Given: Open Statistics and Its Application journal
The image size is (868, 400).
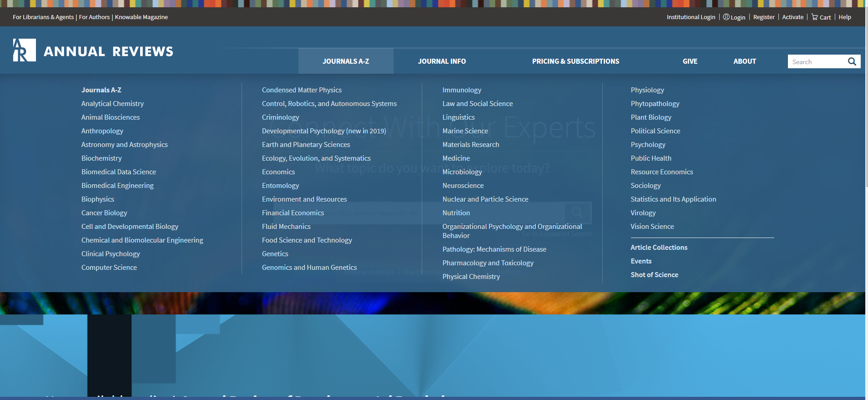Looking at the screenshot, I should [x=673, y=199].
